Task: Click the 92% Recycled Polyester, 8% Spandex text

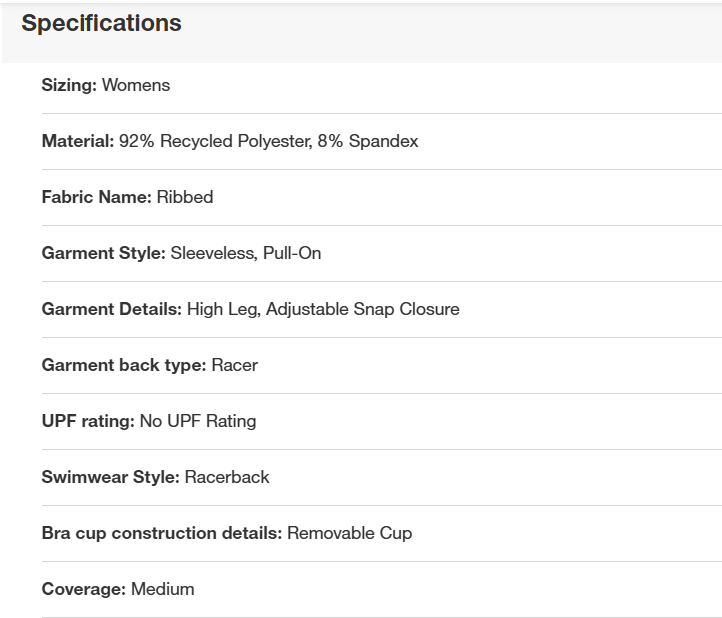Action: click(x=268, y=141)
